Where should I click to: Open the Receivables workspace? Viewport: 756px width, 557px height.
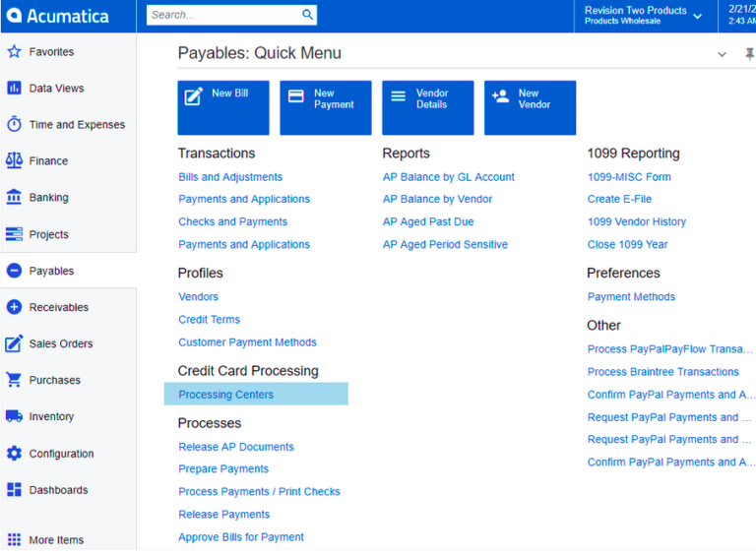coord(59,307)
